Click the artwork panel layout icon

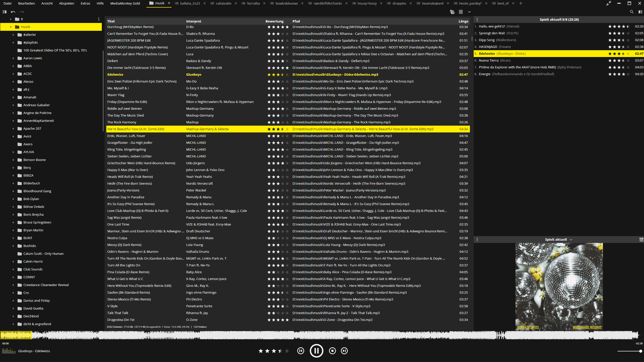pyautogui.click(x=641, y=239)
